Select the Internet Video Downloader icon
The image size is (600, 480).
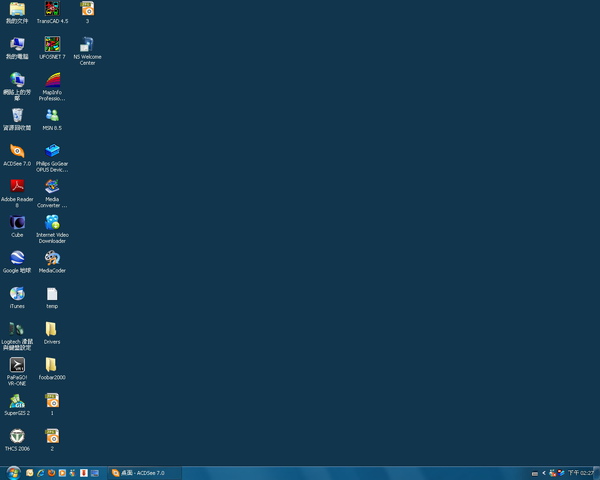52,229
